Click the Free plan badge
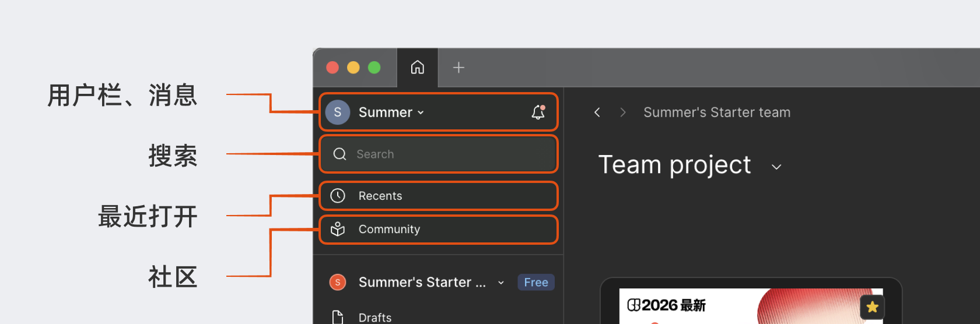This screenshot has height=324, width=980. click(x=535, y=283)
